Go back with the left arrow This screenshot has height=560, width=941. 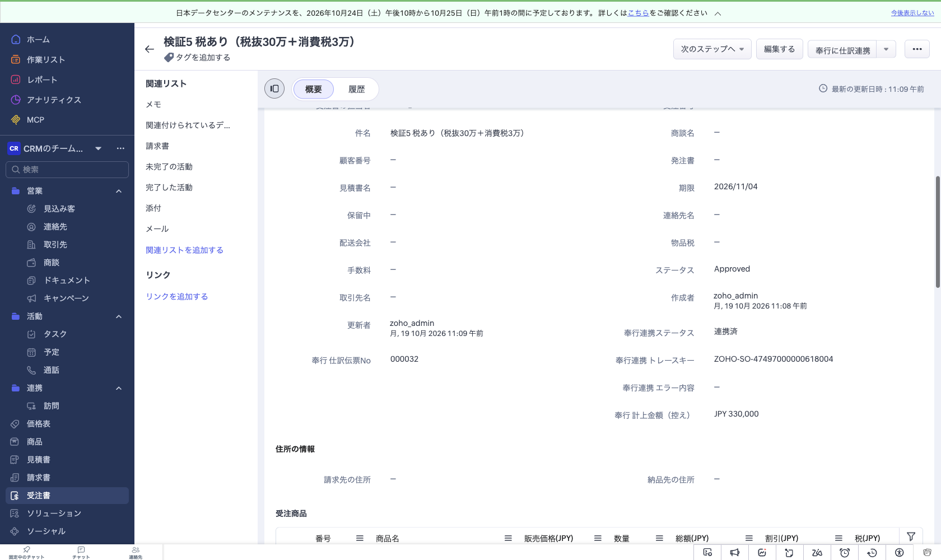149,49
